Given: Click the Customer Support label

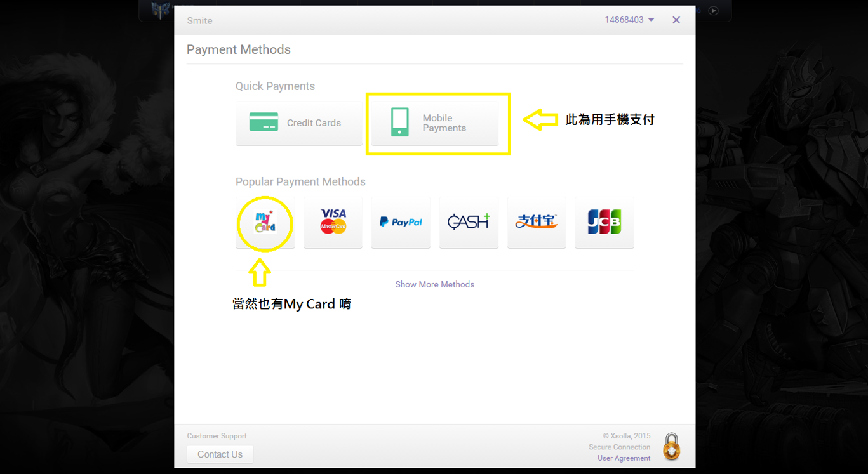Looking at the screenshot, I should tap(217, 436).
